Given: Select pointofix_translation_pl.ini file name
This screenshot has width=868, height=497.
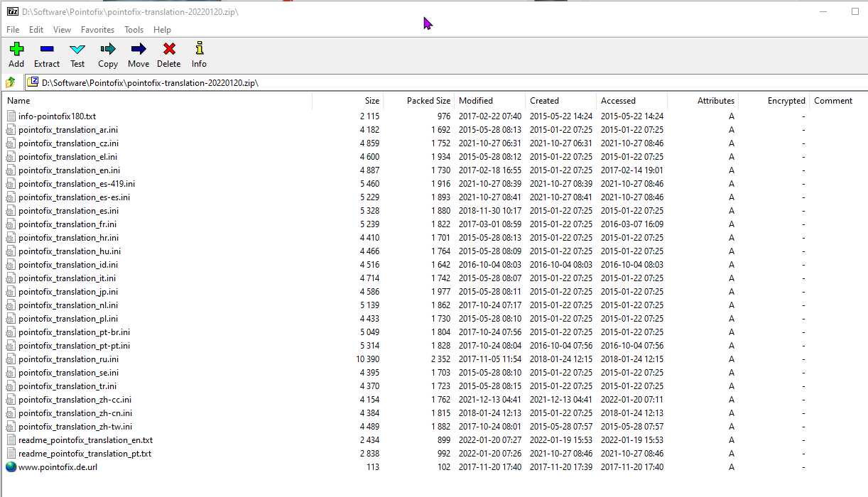Looking at the screenshot, I should tap(68, 318).
